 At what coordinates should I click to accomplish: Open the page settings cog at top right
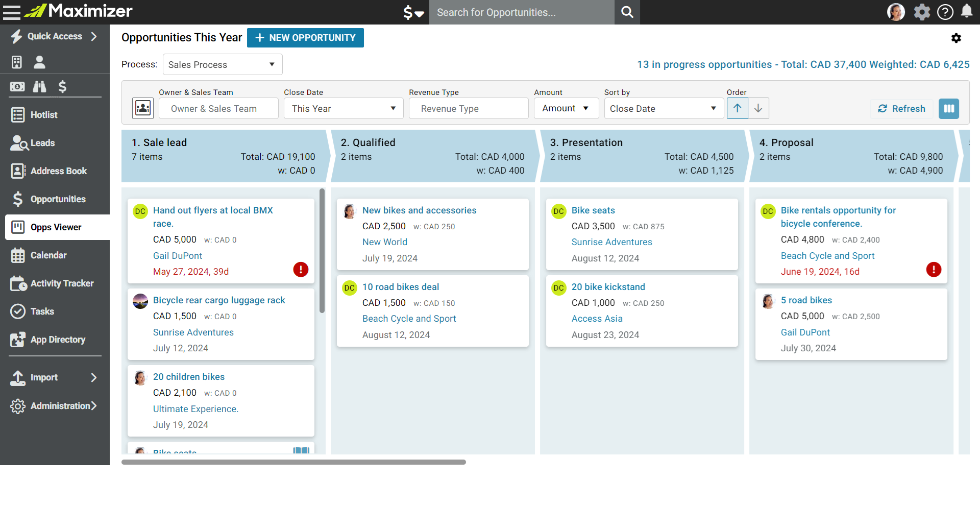[x=956, y=38]
